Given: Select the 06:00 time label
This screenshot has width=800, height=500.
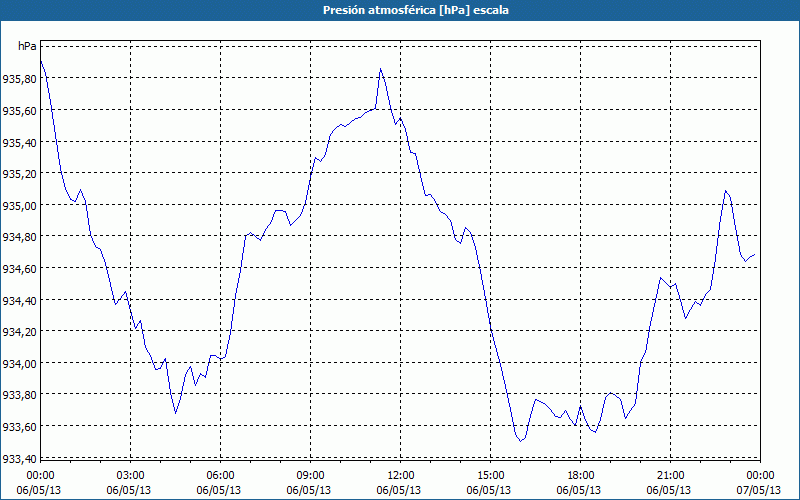Looking at the screenshot, I should coord(220,476).
